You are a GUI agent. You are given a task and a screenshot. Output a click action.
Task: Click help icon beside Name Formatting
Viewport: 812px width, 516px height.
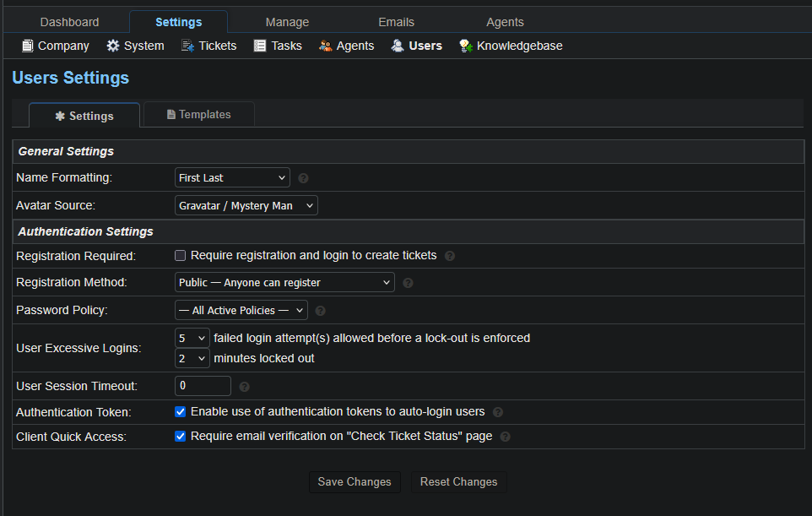[303, 178]
